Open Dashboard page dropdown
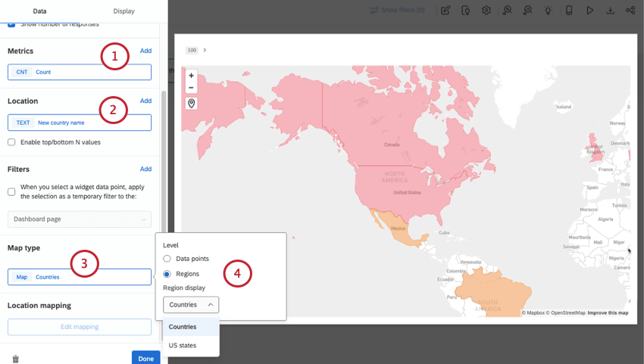Image resolution: width=644 pixels, height=364 pixels. tap(80, 219)
